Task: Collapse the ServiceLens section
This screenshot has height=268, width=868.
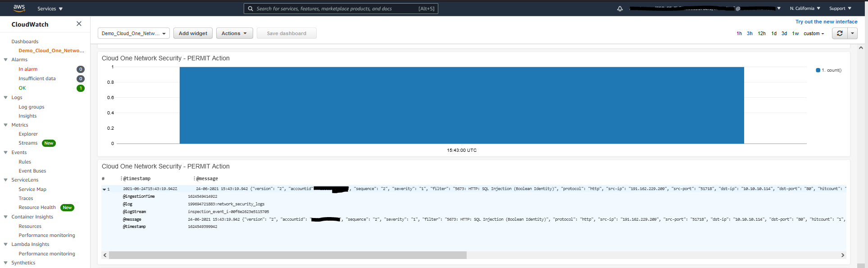Action: coord(5,180)
